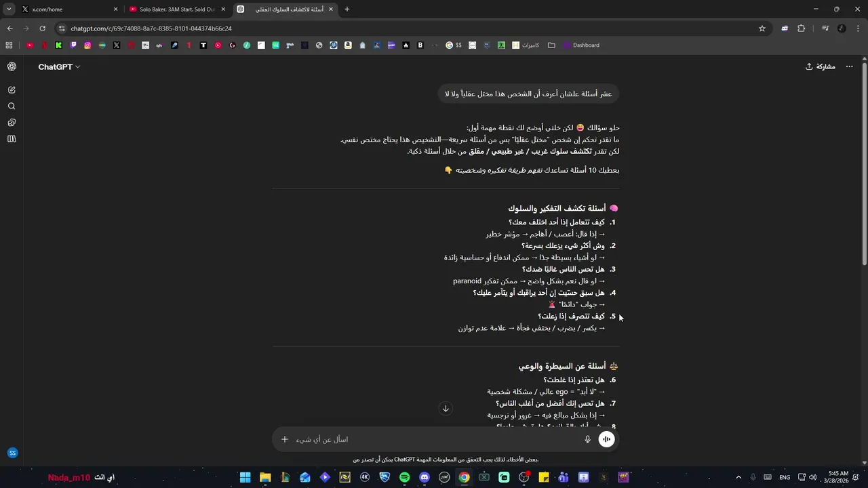The width and height of the screenshot is (868, 488).
Task: Open File Explorer from the taskbar
Action: [265, 477]
